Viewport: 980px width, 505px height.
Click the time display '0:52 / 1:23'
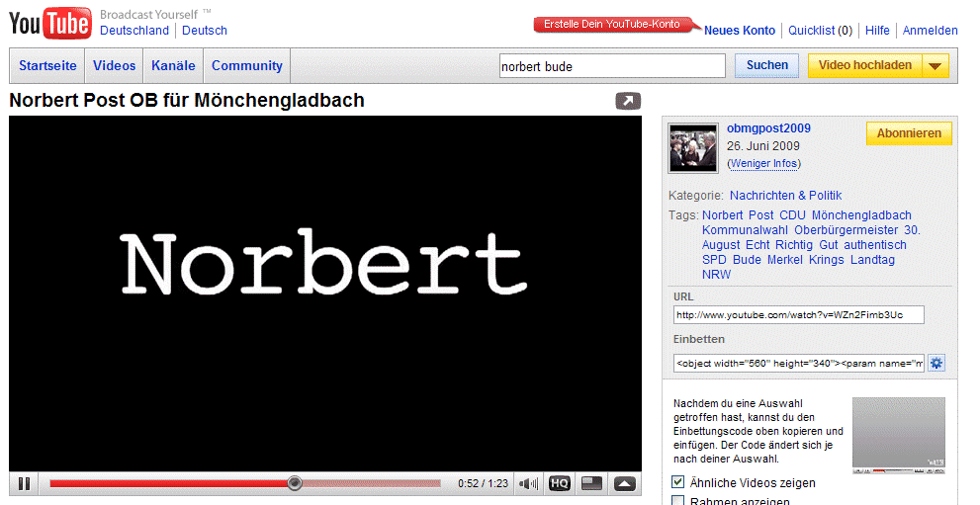(484, 484)
